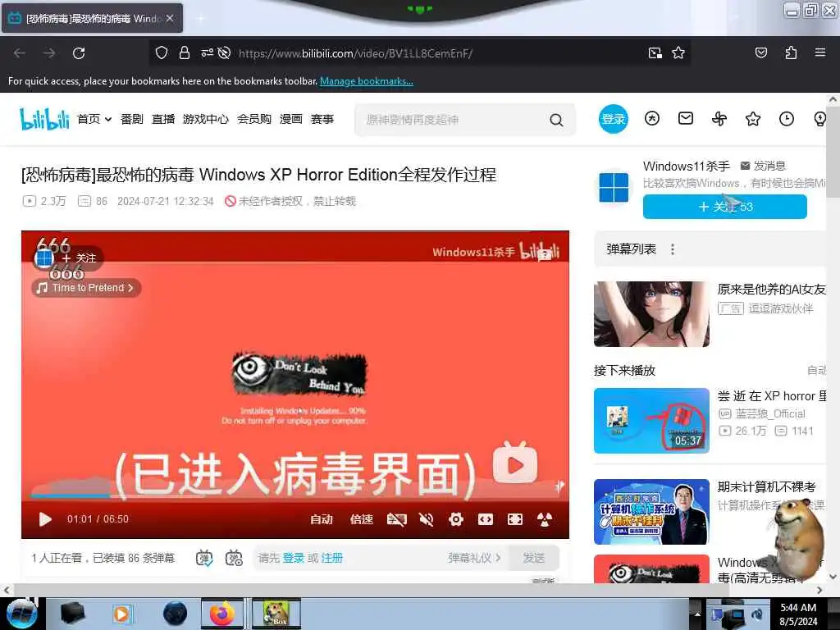The width and height of the screenshot is (840, 630).
Task: Open the 弹幕列表 options menu dots
Action: pos(673,249)
